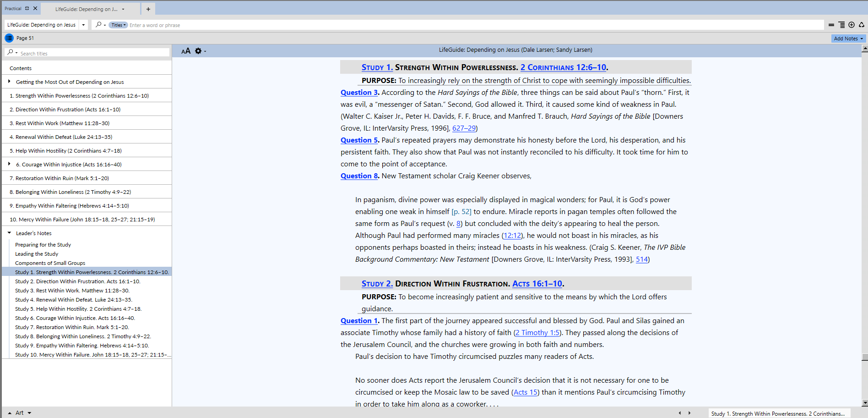This screenshot has height=418, width=868.
Task: Open the book title dropdown arrow
Action: 83,25
